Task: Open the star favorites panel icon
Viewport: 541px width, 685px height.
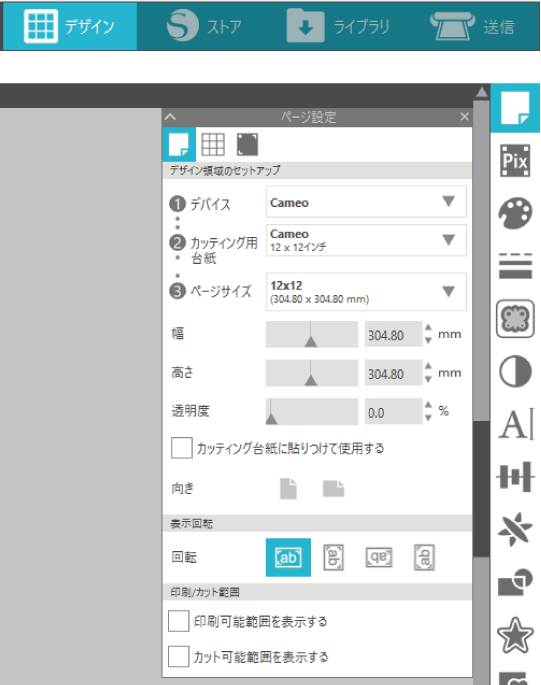Action: tap(515, 635)
